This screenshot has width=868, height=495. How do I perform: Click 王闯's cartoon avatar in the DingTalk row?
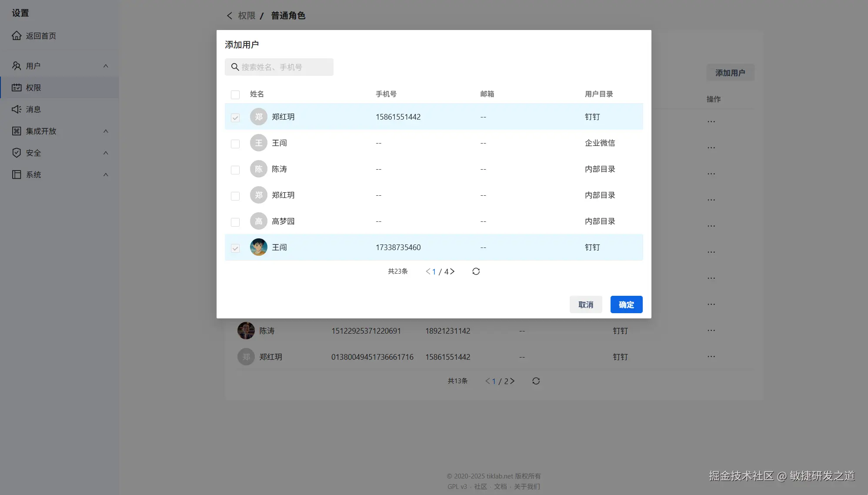click(258, 247)
